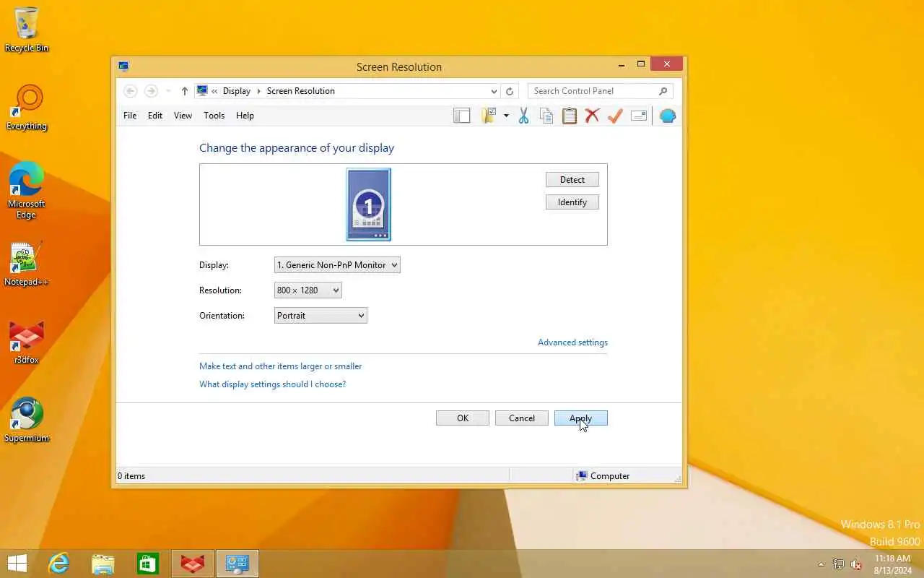The width and height of the screenshot is (924, 578).
Task: Open the Edit menu
Action: tap(155, 116)
